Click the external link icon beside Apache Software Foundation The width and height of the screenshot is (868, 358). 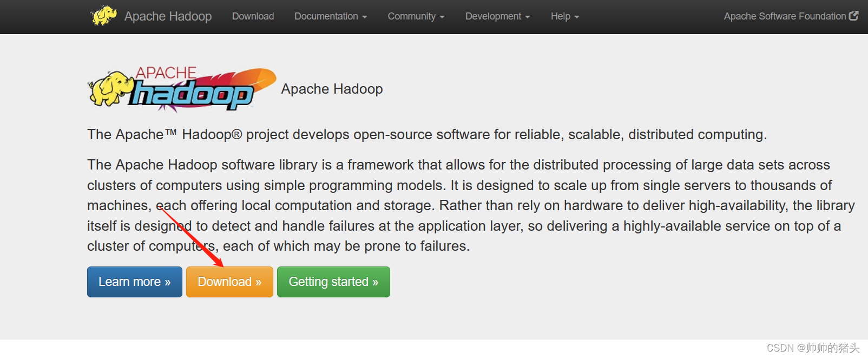click(854, 16)
